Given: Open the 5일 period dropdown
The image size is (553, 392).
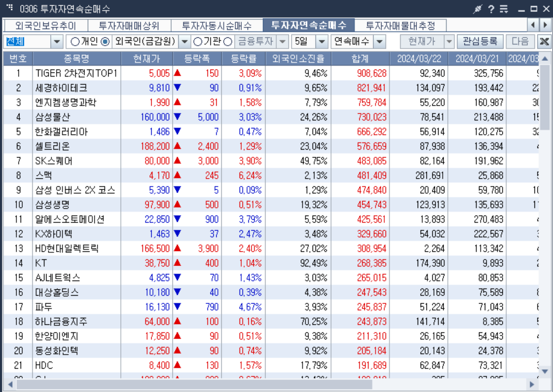Looking at the screenshot, I should click(x=322, y=42).
